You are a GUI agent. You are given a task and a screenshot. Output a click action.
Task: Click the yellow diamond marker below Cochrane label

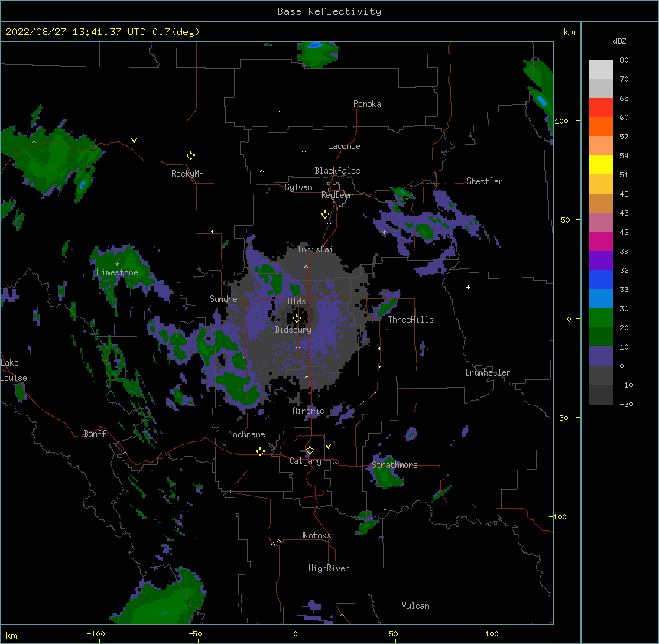click(260, 451)
